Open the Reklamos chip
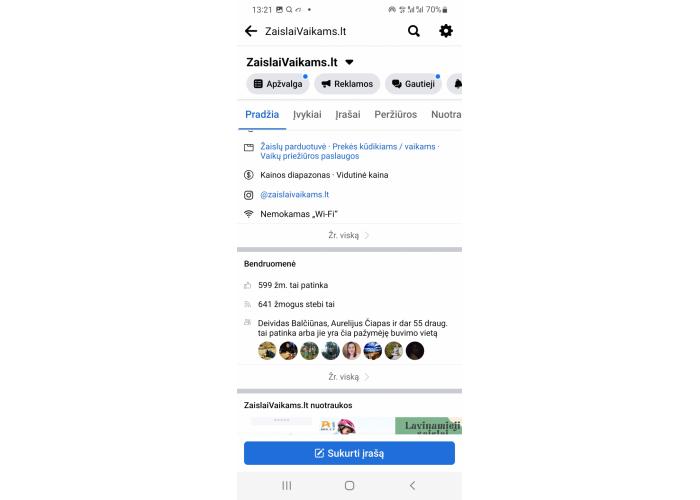700x500 pixels. [347, 84]
